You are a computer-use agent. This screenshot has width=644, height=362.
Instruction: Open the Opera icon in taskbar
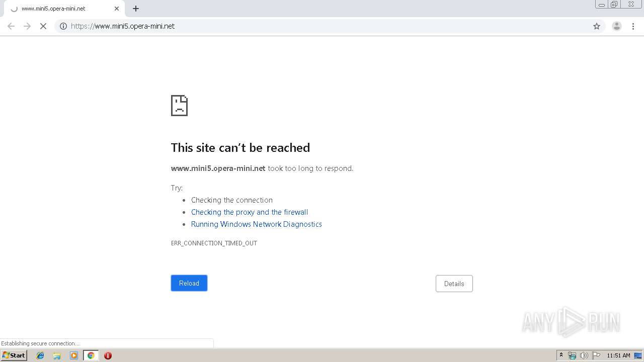tap(108, 355)
